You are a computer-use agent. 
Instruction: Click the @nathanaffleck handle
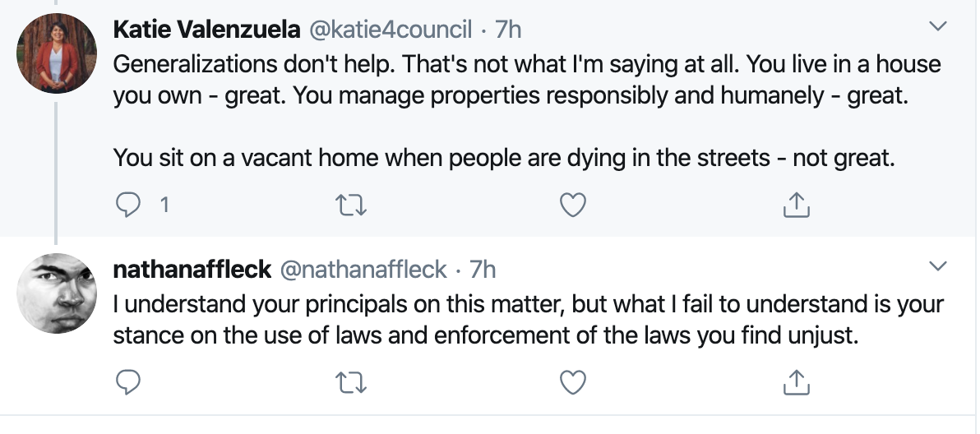click(x=364, y=269)
